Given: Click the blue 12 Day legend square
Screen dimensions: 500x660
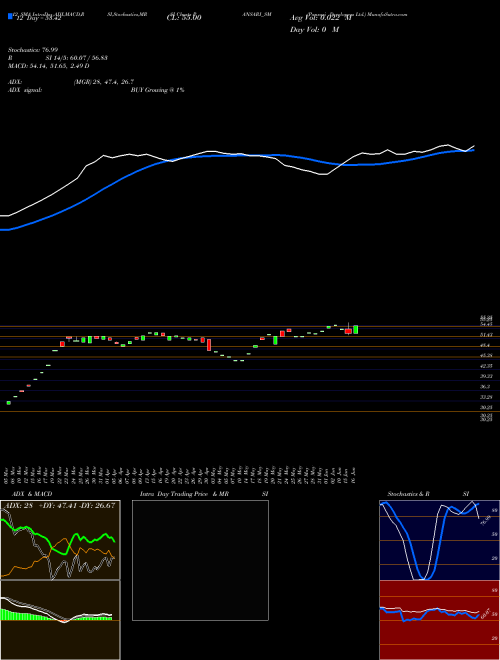Looking at the screenshot, I should (x=10, y=16).
